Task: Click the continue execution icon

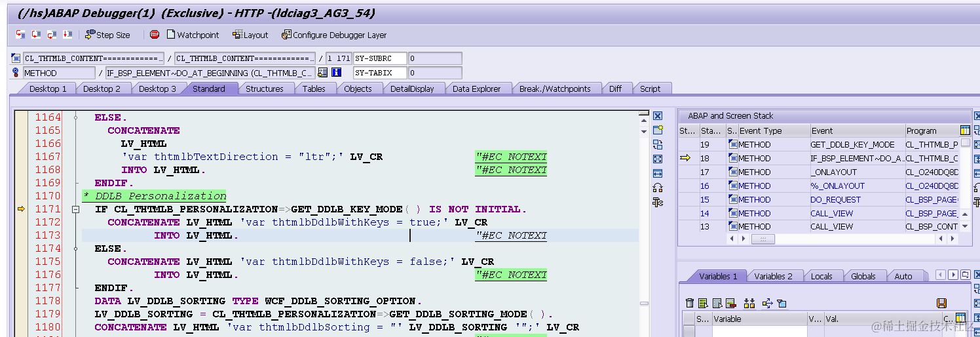Action: pos(67,35)
